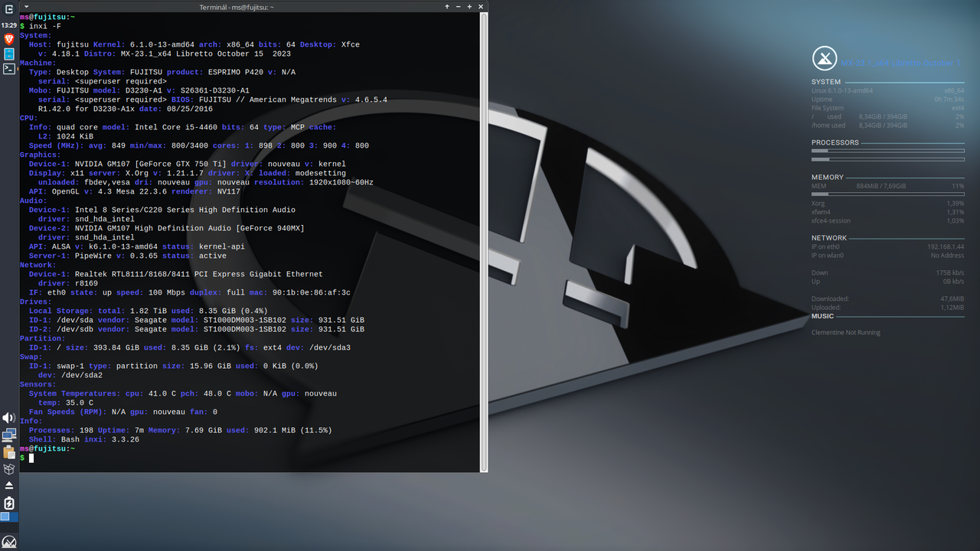The height and width of the screenshot is (551, 980).
Task: Click the 'System:' section heading
Action: [x=36, y=35]
